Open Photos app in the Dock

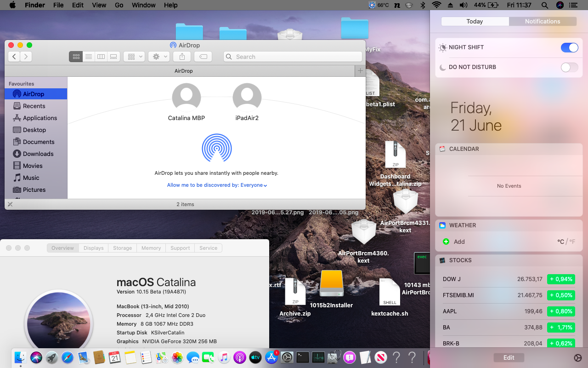(x=177, y=357)
